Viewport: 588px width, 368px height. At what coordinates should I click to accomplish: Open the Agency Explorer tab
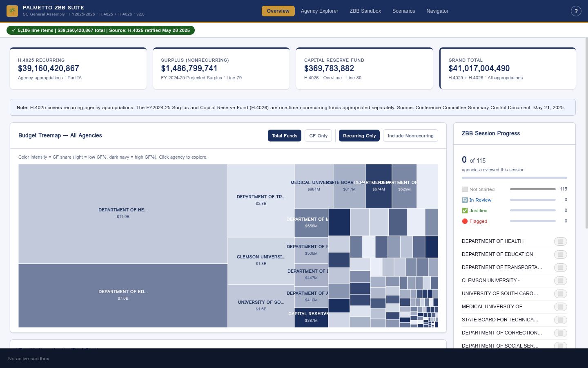click(319, 11)
